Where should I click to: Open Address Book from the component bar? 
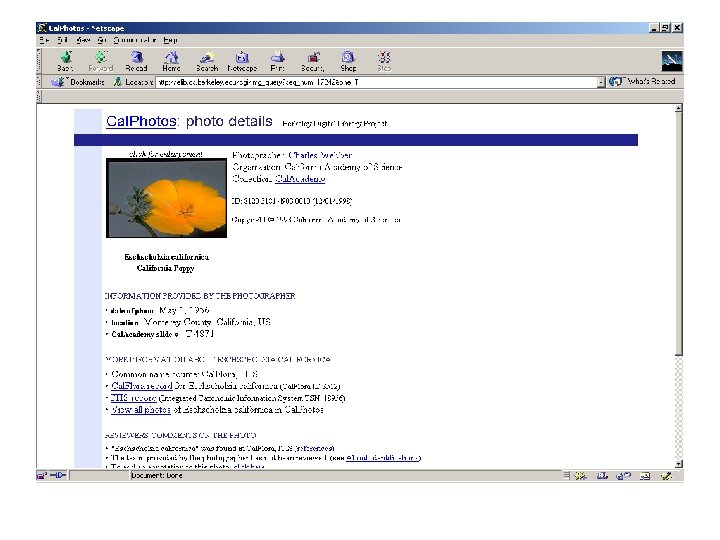pos(645,476)
